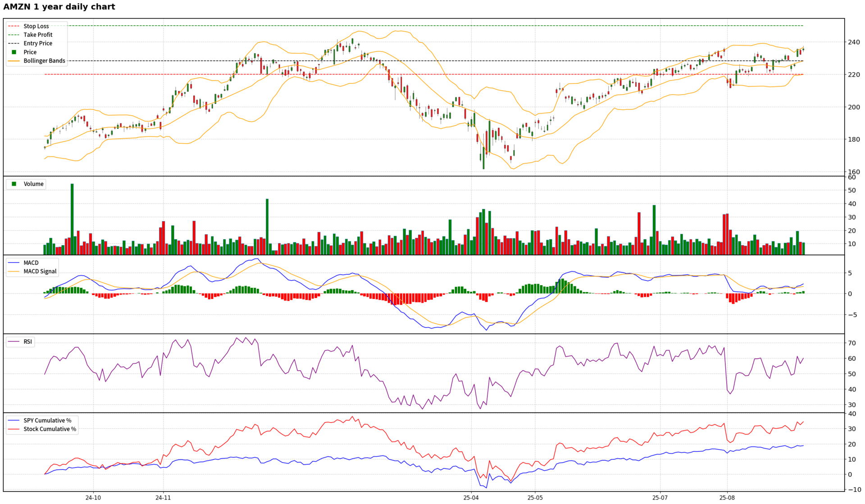865x504 pixels.
Task: Click the green Price marker in legend
Action: [14, 52]
